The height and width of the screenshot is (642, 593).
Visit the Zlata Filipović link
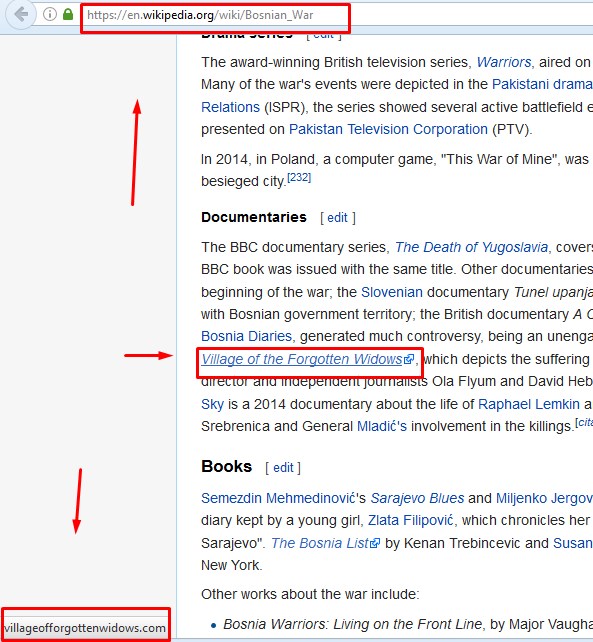[x=410, y=520]
